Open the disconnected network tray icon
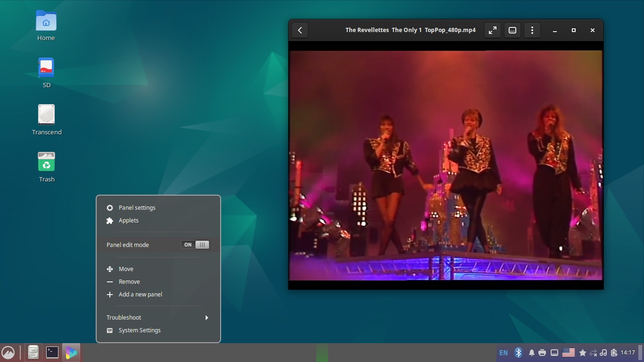Image resolution: width=644 pixels, height=362 pixels. point(594,353)
